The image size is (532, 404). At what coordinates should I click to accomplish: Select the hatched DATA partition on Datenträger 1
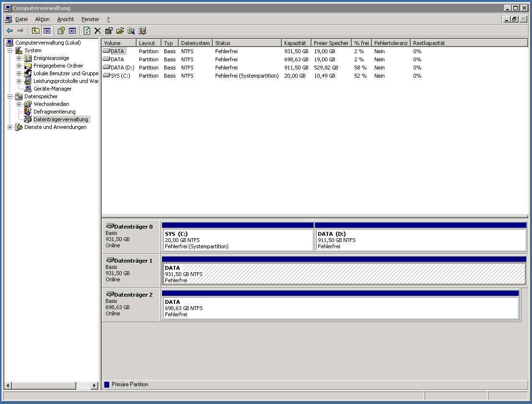click(344, 271)
